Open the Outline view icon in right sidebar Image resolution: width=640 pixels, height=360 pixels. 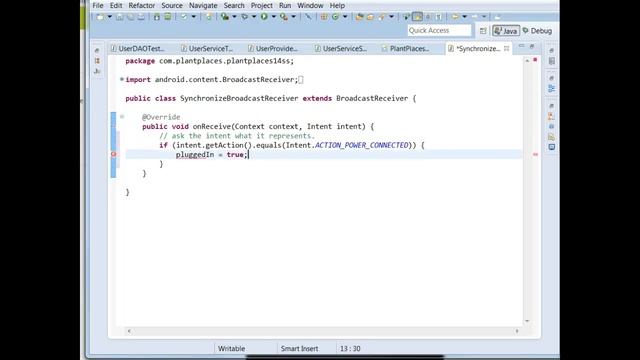551,89
